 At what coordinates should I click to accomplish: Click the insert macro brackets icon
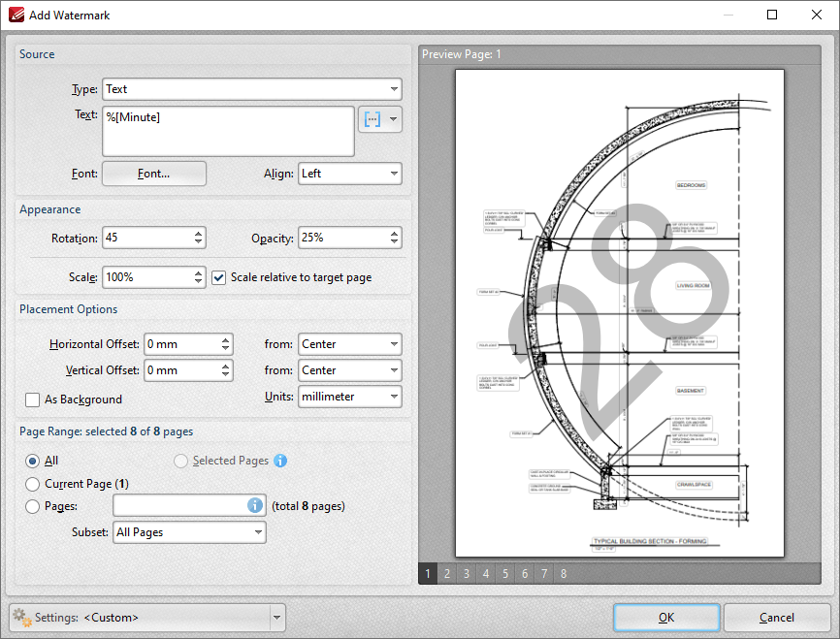[x=372, y=119]
